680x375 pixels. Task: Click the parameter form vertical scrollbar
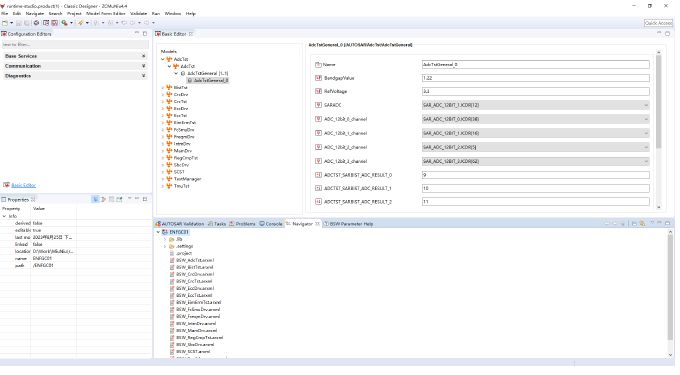click(x=658, y=102)
